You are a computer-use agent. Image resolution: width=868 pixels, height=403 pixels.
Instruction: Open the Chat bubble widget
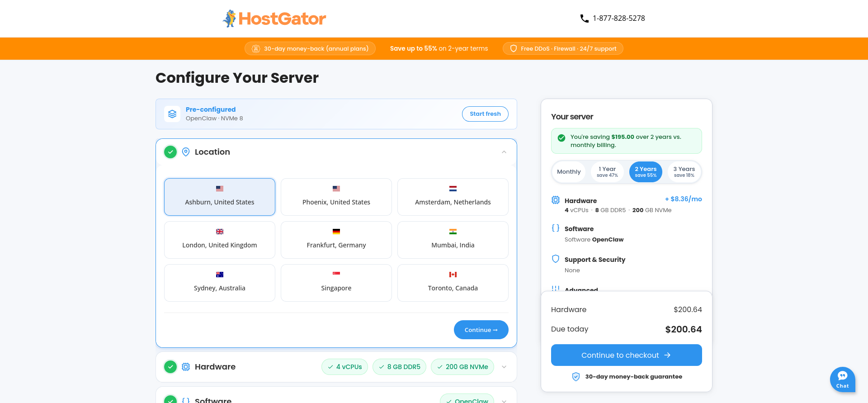tap(843, 379)
